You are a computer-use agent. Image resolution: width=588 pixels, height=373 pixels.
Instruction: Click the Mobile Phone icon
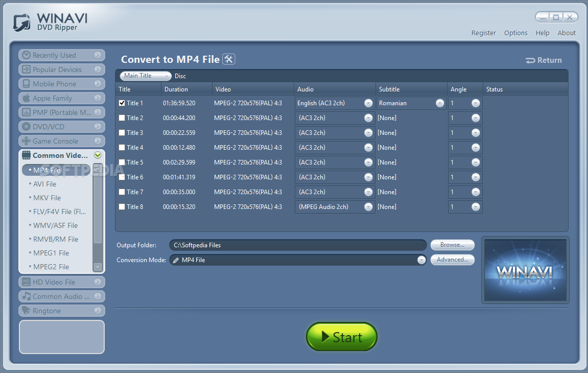26,84
